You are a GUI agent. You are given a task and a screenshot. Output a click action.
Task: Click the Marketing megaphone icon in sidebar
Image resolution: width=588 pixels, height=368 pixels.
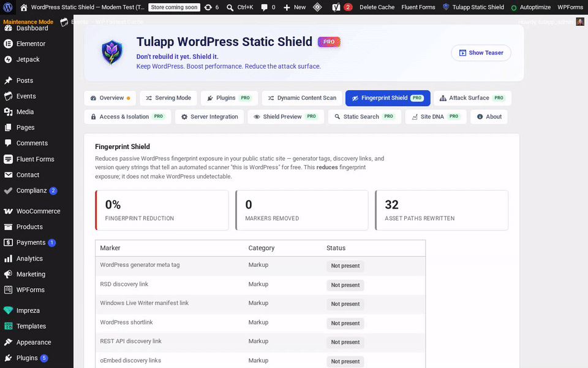point(8,274)
